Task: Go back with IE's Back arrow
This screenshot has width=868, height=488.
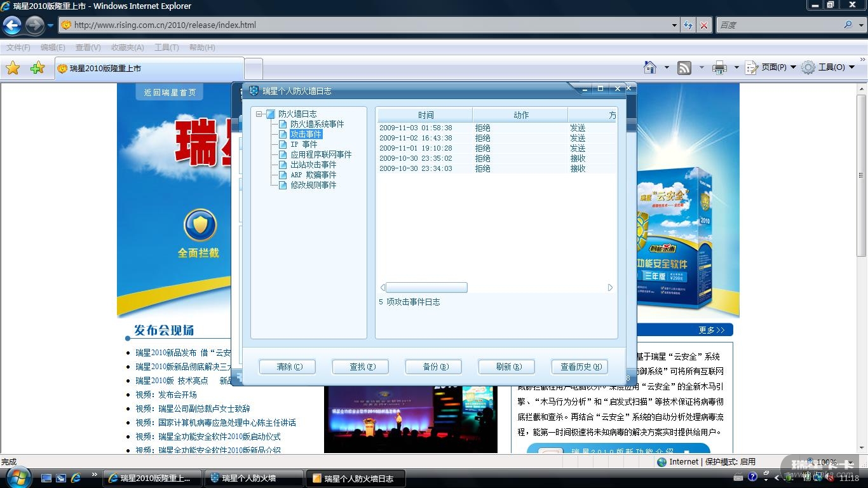Action: tap(12, 25)
